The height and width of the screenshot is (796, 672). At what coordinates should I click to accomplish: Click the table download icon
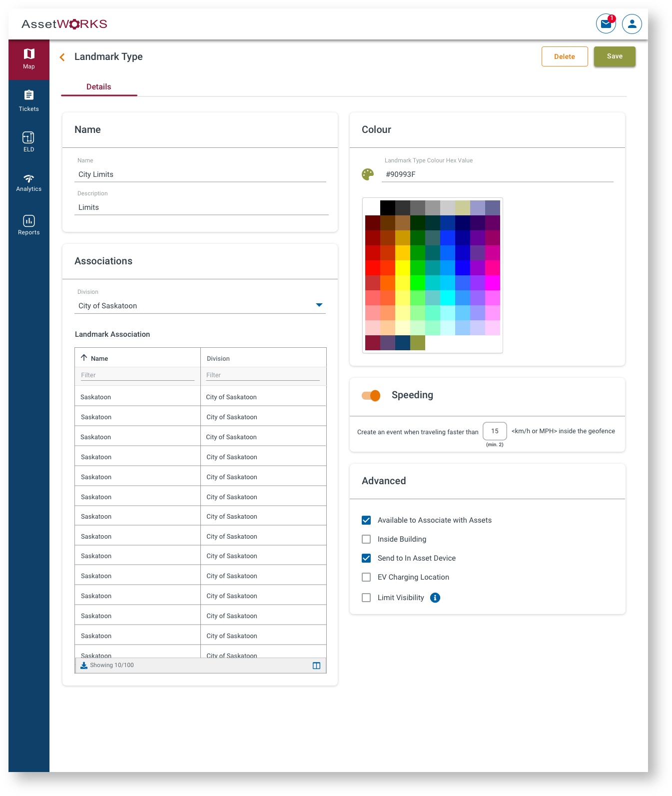pos(84,665)
